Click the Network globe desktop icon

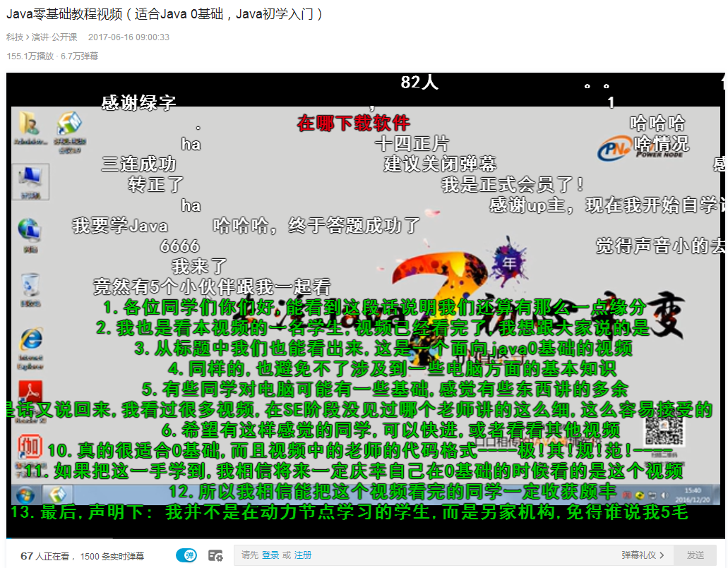click(x=30, y=233)
